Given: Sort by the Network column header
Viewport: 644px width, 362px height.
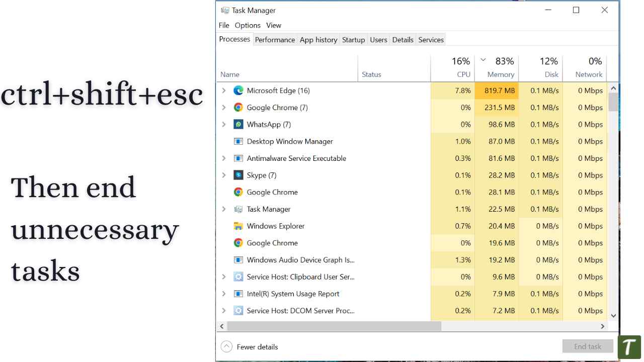Looking at the screenshot, I should pyautogui.click(x=585, y=68).
